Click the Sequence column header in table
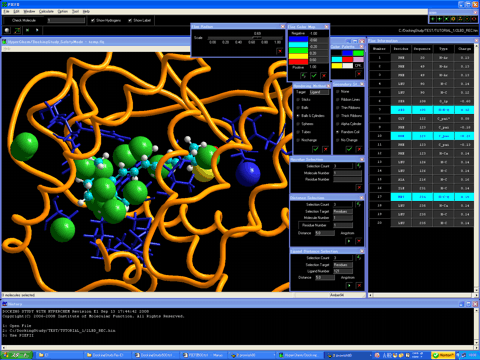Viewport: 480px width, 360px height. pos(422,49)
